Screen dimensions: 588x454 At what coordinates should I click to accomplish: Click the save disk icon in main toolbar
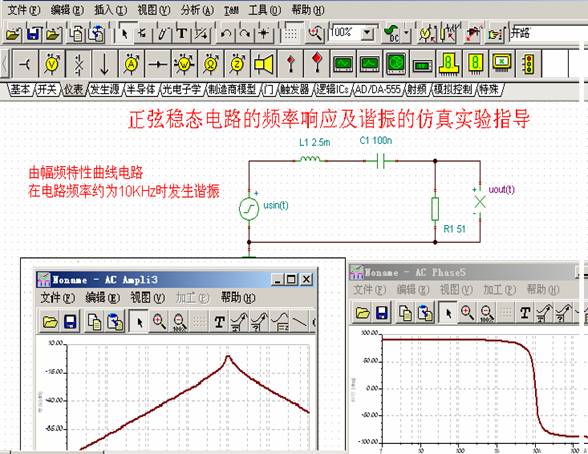[x=33, y=34]
